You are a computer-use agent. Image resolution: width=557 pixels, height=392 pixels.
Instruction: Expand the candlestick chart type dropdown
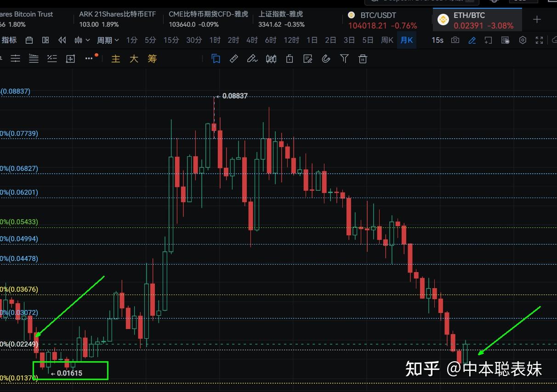tap(81, 40)
